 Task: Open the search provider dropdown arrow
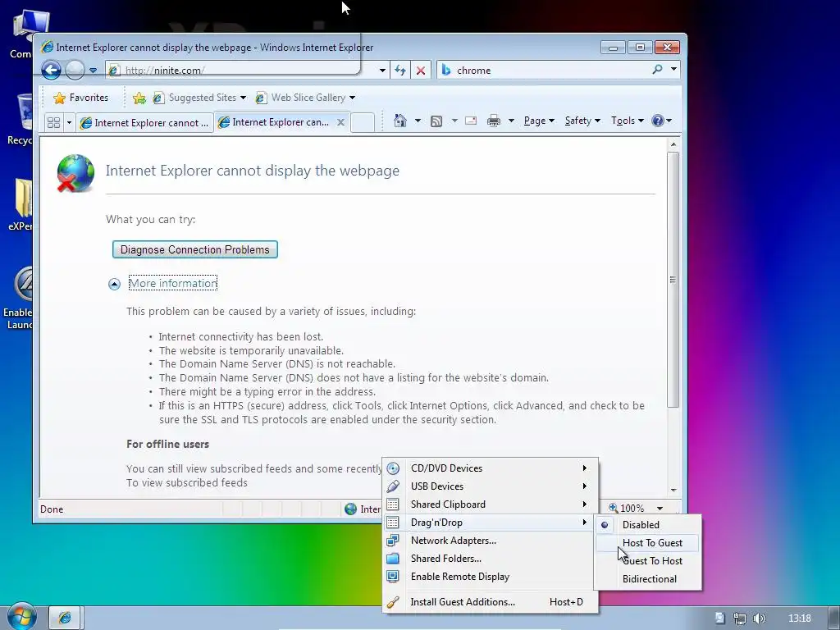(x=673, y=70)
